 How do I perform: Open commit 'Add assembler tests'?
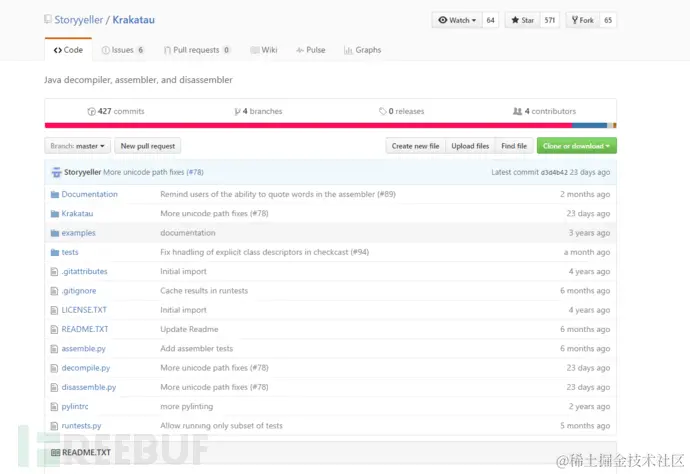pos(197,349)
